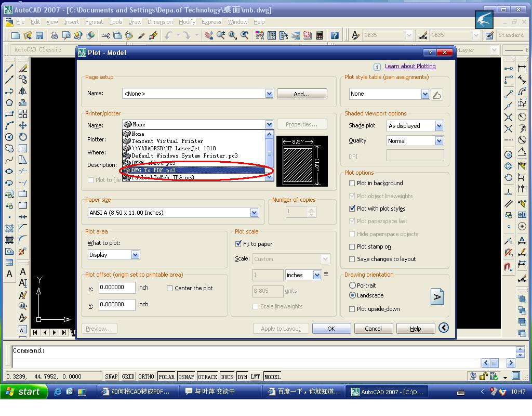The width and height of the screenshot is (532, 416).
Task: Collapse plot dialog with arrow circle button
Action: coord(444,328)
